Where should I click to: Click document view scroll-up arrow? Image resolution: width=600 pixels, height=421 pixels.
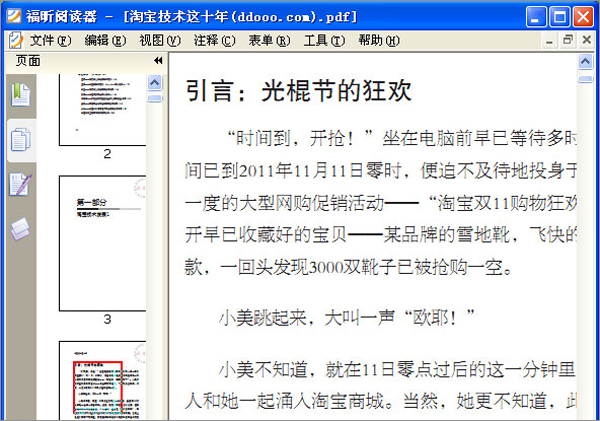tap(585, 61)
